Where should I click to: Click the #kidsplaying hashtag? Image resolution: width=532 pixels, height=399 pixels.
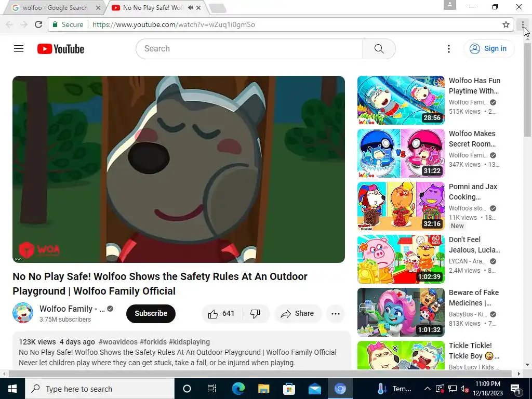click(x=189, y=342)
